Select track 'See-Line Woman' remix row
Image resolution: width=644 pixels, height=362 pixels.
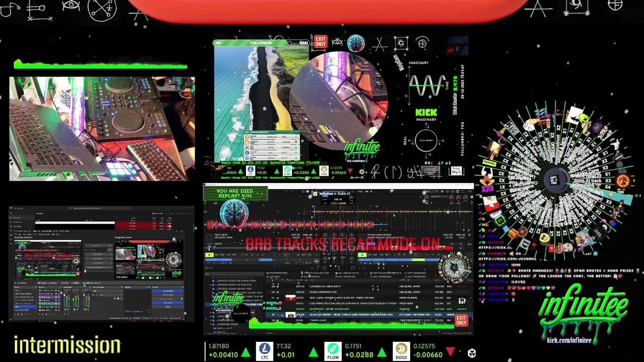(369, 298)
